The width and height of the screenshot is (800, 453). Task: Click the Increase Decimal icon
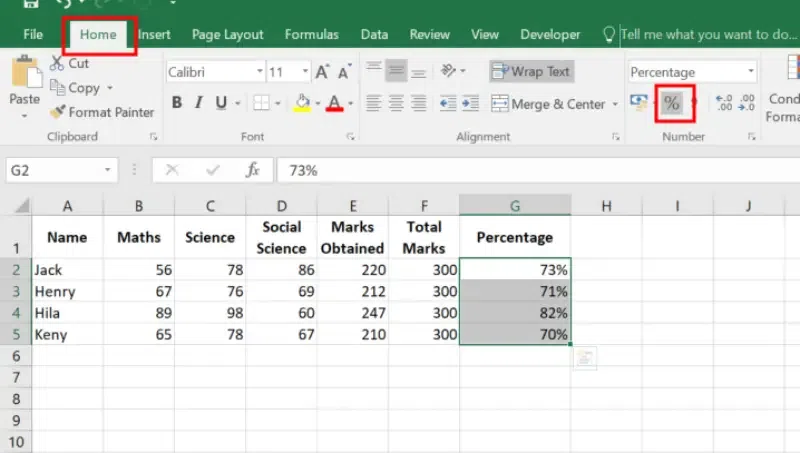(x=724, y=103)
